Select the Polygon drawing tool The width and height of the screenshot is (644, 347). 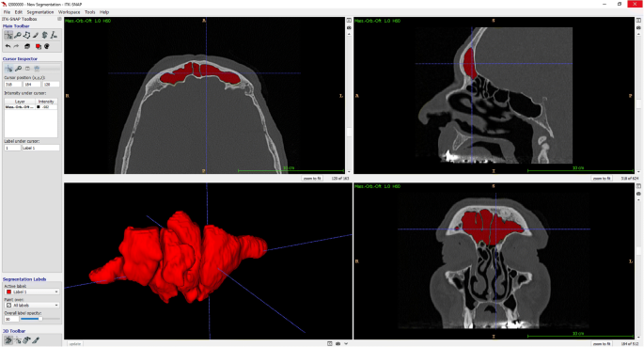point(26,36)
